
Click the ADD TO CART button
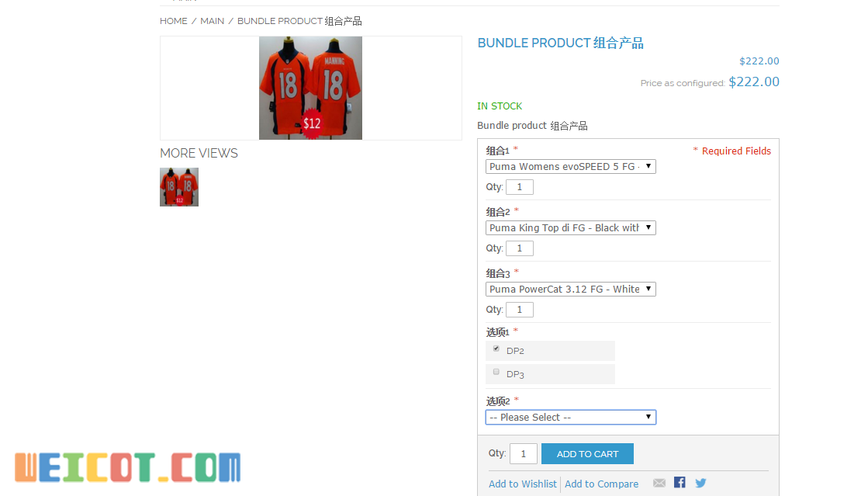pyautogui.click(x=587, y=454)
